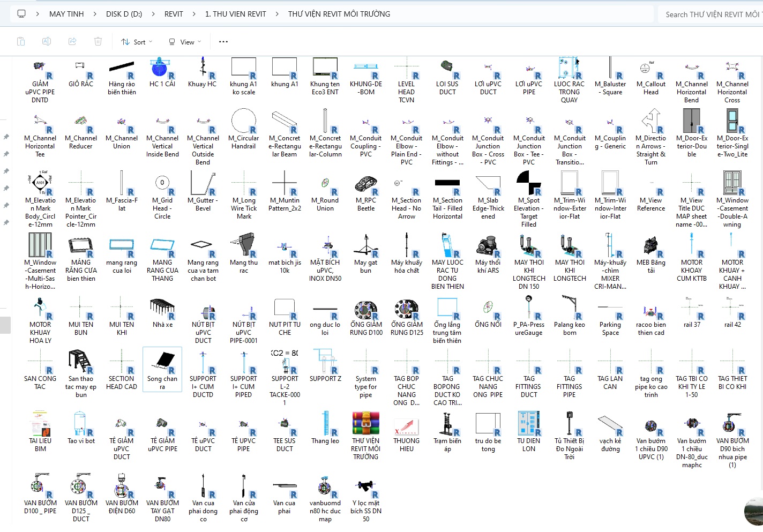763x532 pixels.
Task: Navigate to MAY TINH in the breadcrumb
Action: pyautogui.click(x=66, y=14)
